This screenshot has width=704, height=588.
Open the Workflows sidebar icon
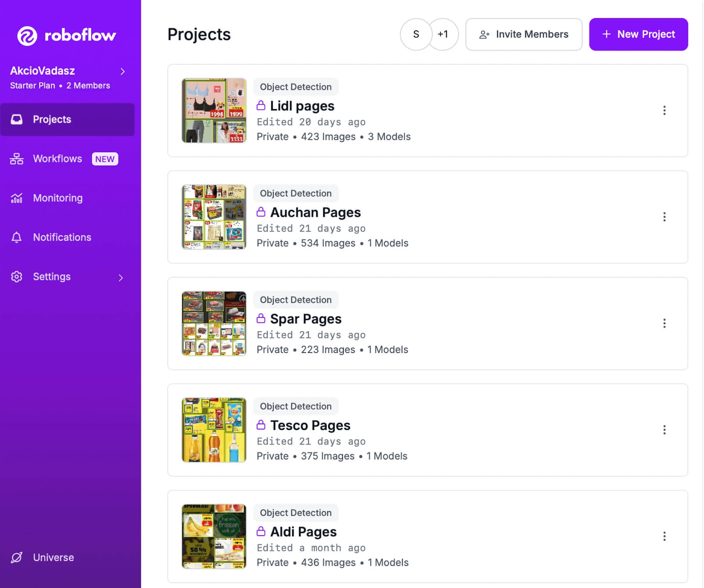coord(17,159)
